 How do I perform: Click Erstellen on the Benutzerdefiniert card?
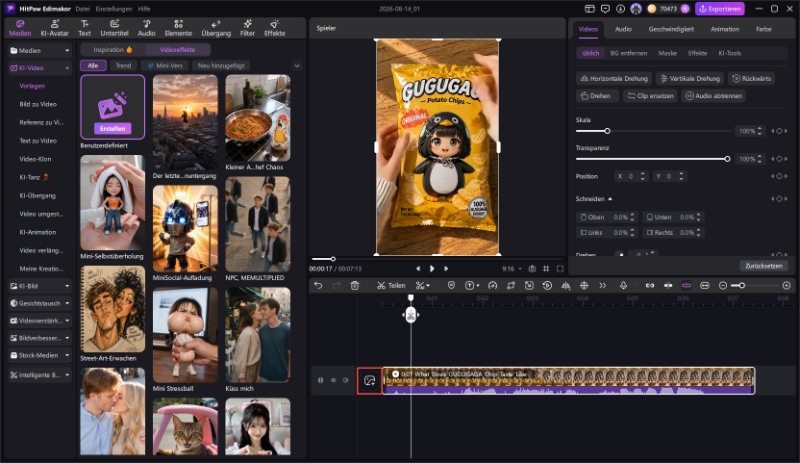pos(112,129)
